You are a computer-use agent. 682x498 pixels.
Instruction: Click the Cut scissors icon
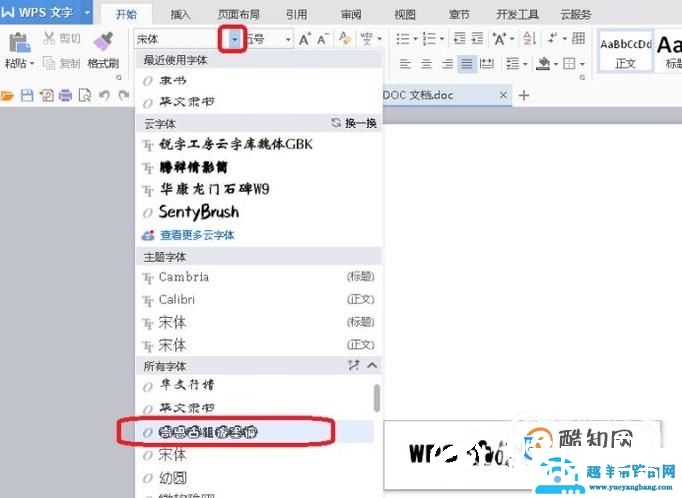(49, 38)
